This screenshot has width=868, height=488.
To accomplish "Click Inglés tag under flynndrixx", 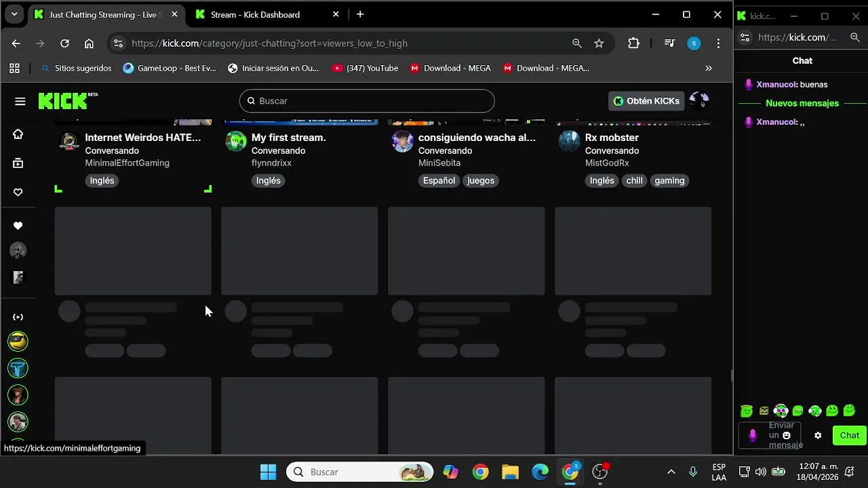I will pyautogui.click(x=269, y=180).
